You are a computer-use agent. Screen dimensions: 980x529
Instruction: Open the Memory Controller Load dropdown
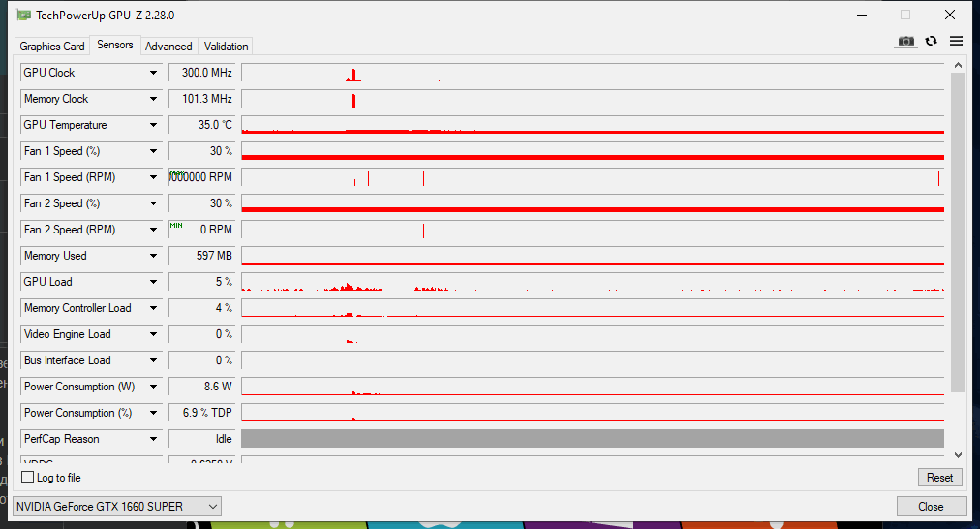153,308
